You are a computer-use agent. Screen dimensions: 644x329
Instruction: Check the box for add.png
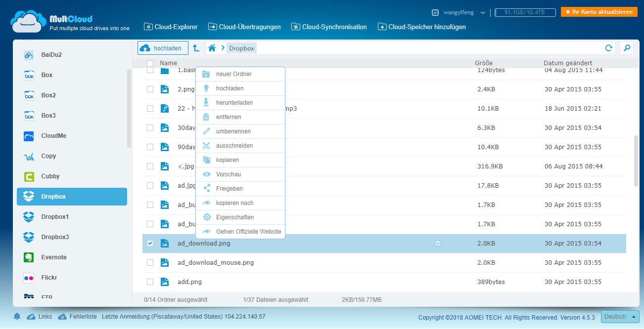(150, 282)
